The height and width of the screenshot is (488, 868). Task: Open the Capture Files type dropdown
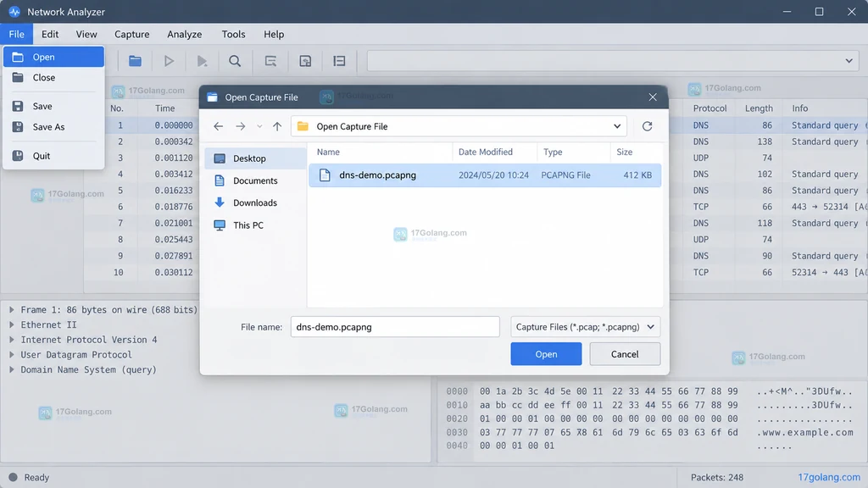point(585,327)
